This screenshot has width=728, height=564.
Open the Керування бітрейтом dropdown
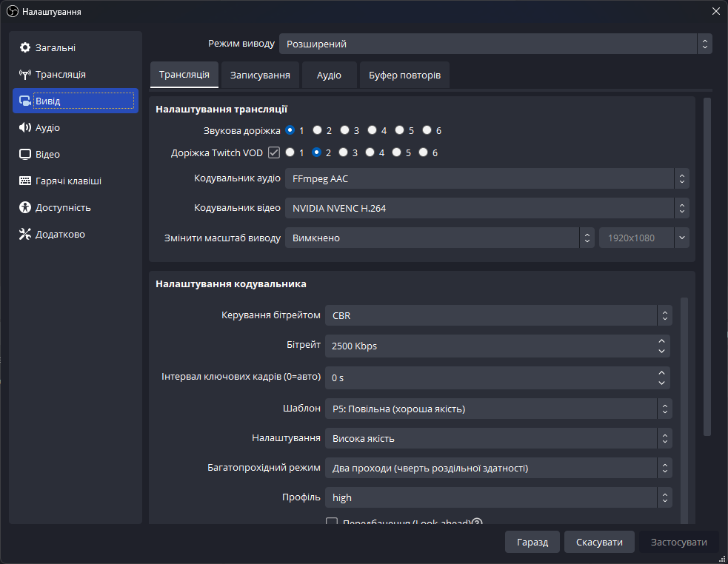point(498,315)
